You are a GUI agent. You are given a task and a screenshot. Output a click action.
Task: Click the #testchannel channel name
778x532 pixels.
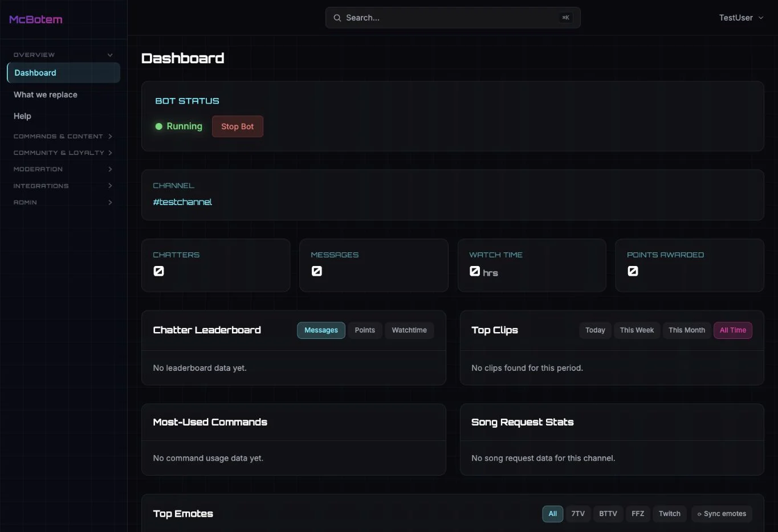tap(182, 202)
